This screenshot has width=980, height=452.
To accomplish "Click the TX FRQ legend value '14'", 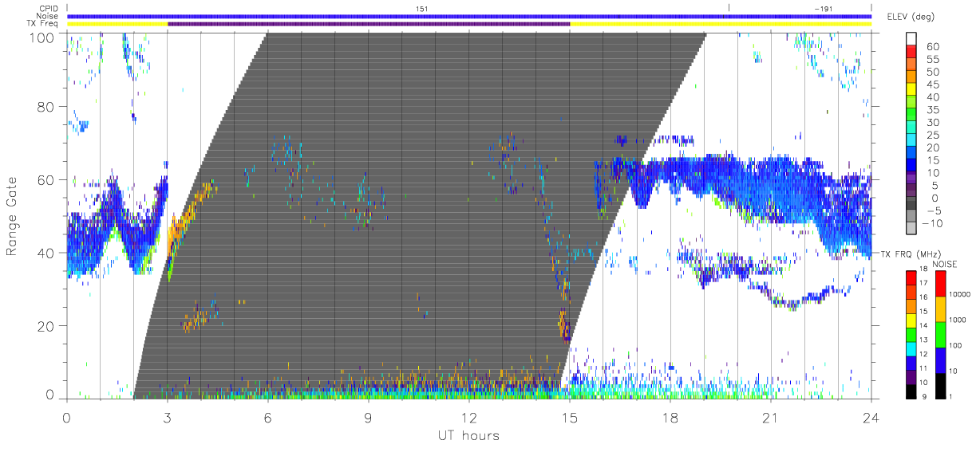I will coord(923,325).
